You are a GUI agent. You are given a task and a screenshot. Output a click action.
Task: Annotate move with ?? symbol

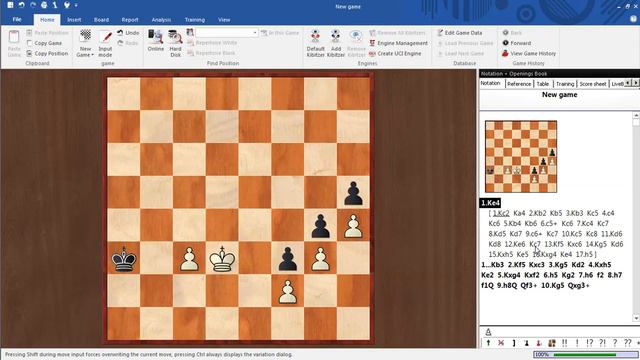coord(628,343)
